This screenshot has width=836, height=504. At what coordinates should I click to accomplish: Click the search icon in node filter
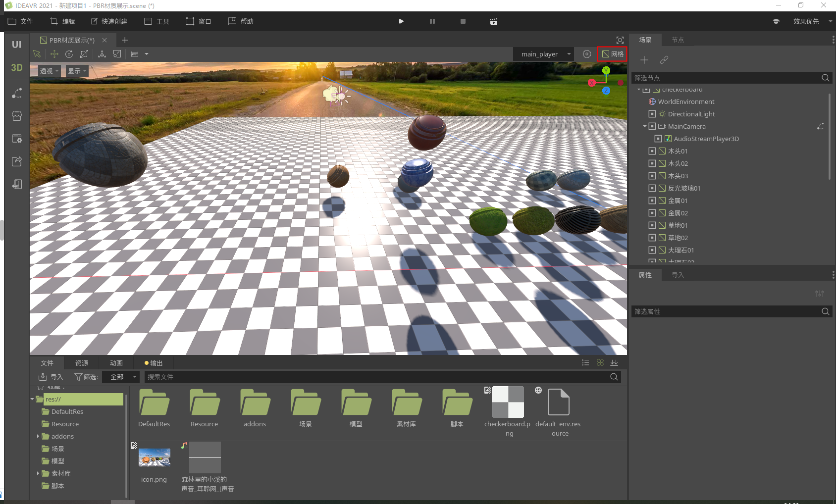pyautogui.click(x=825, y=78)
